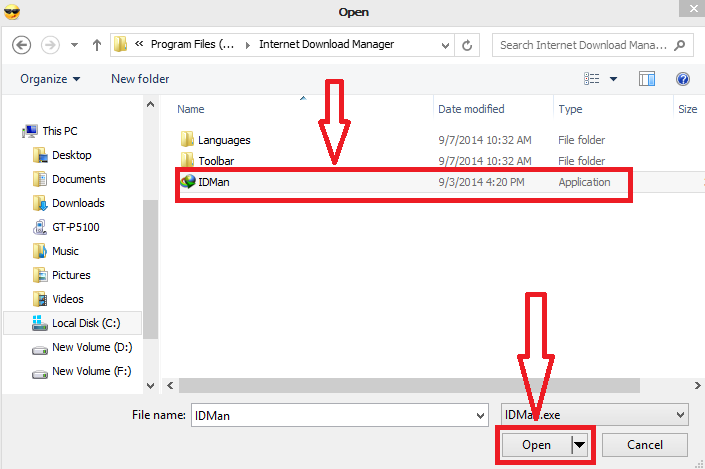The image size is (705, 469).
Task: Close the Open dialog
Action: [692, 8]
